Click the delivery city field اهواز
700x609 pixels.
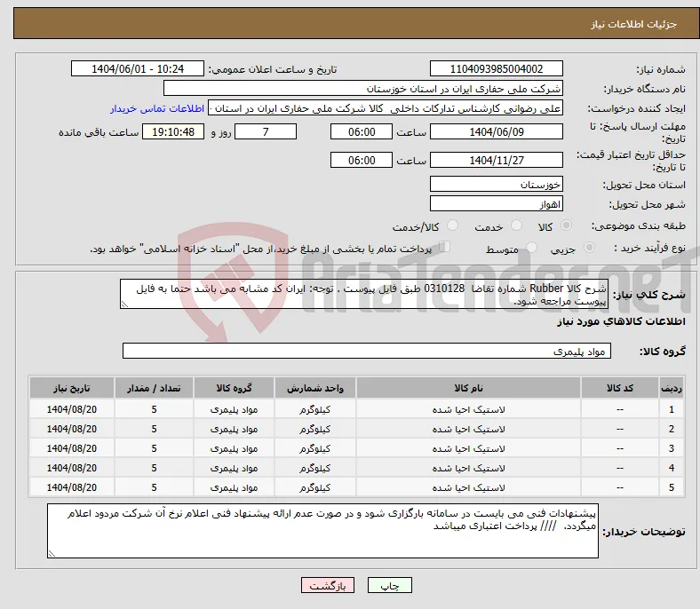(x=496, y=203)
